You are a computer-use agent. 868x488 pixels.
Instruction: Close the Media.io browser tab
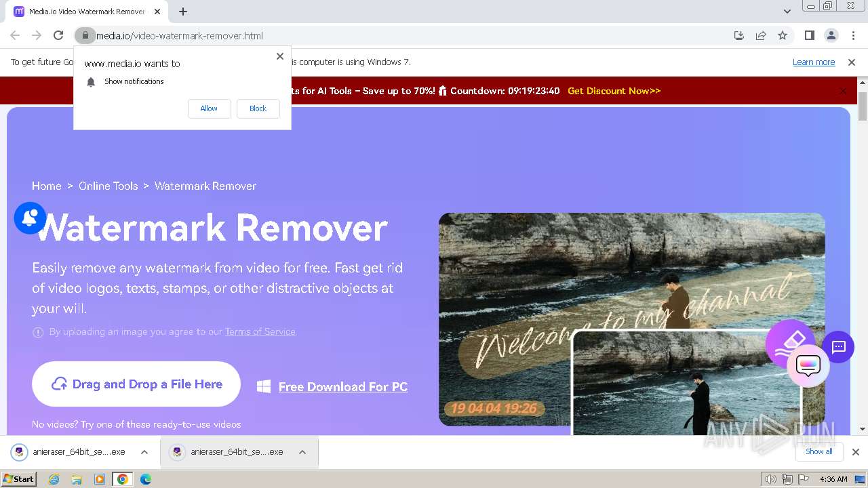(158, 12)
